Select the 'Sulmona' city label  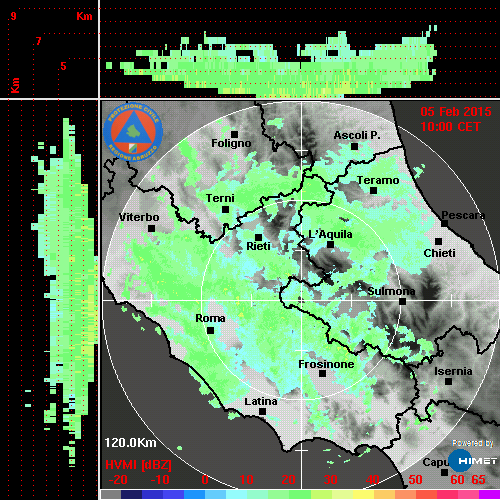391,291
